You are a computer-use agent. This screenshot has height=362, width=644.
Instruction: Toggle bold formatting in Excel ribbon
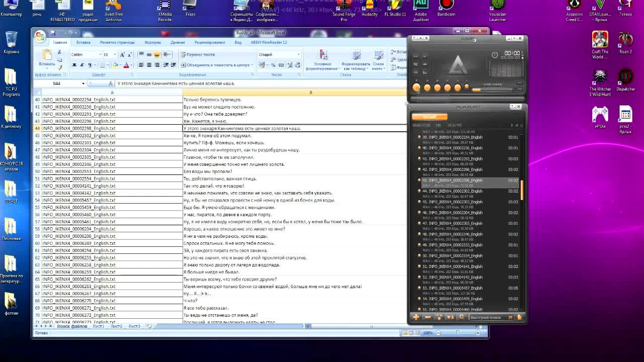74,65
